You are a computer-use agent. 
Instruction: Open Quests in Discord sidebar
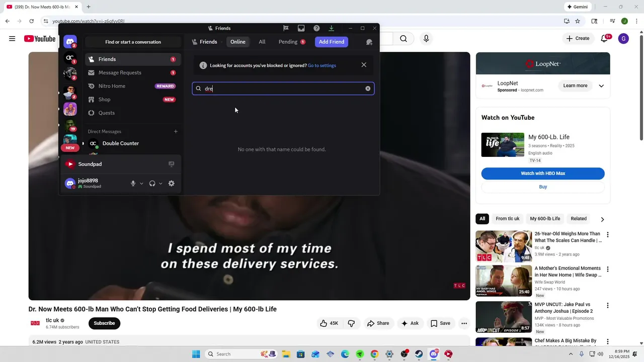(133, 113)
